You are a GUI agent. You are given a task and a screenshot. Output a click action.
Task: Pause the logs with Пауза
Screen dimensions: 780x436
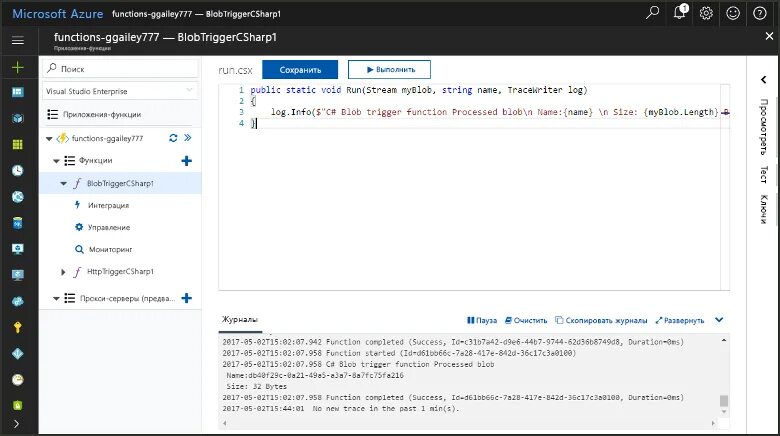pos(482,321)
